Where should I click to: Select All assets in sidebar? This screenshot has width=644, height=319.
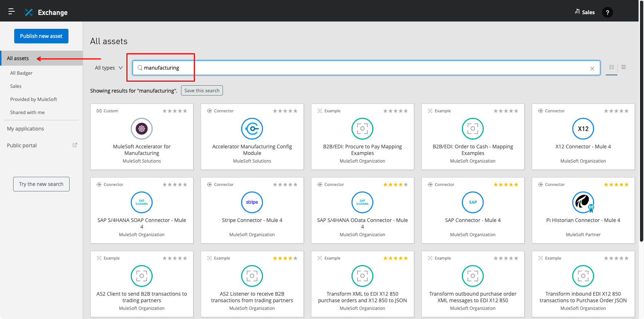point(42,58)
